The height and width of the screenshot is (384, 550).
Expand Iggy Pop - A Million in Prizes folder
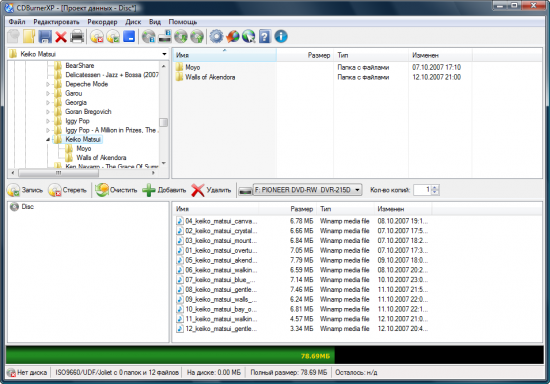(48, 130)
